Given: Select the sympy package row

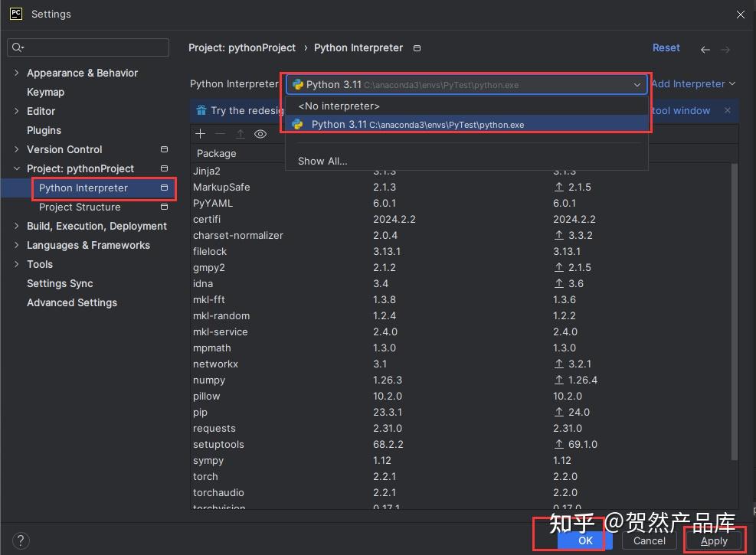Looking at the screenshot, I should pos(460,461).
